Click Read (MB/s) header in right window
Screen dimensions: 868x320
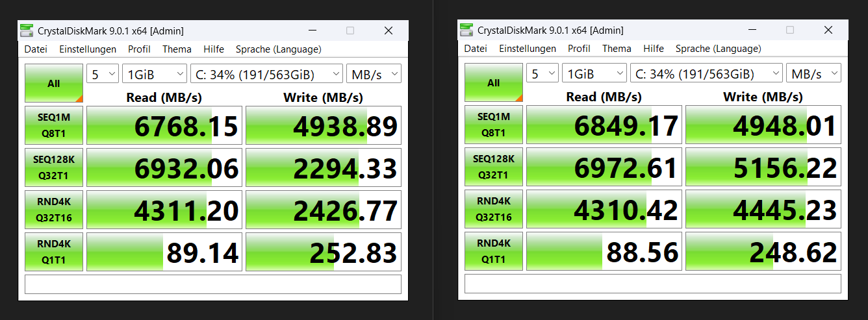[604, 97]
